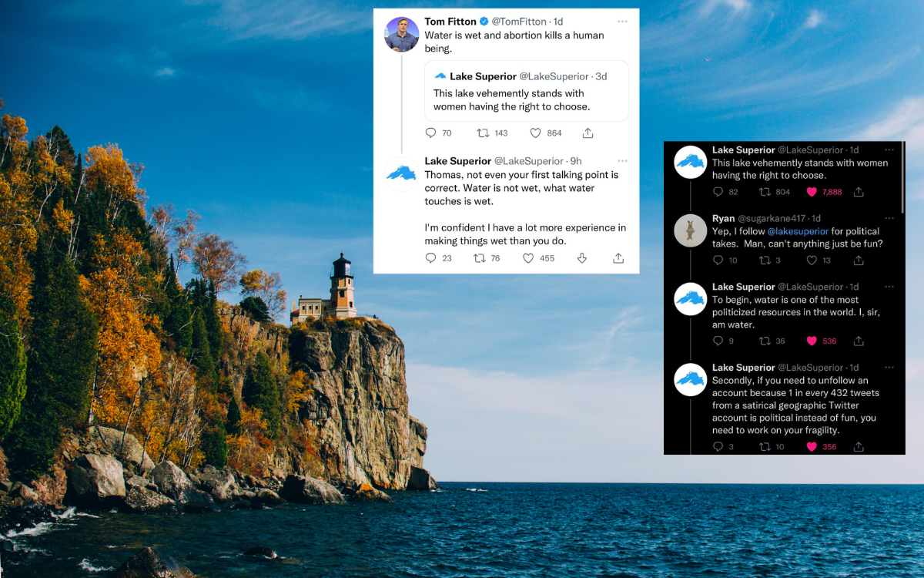
Task: Retweet the dark-mode tweet with 804 retweets
Action: click(765, 192)
